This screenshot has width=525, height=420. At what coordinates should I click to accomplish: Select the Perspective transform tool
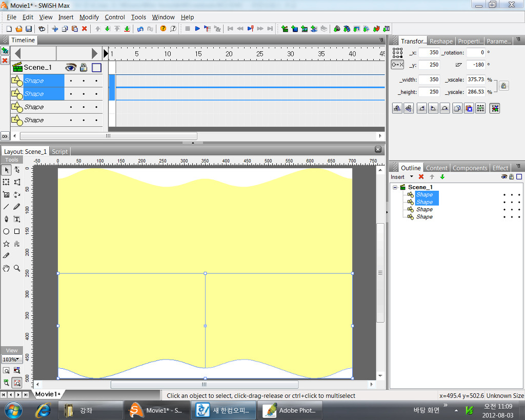[17, 182]
